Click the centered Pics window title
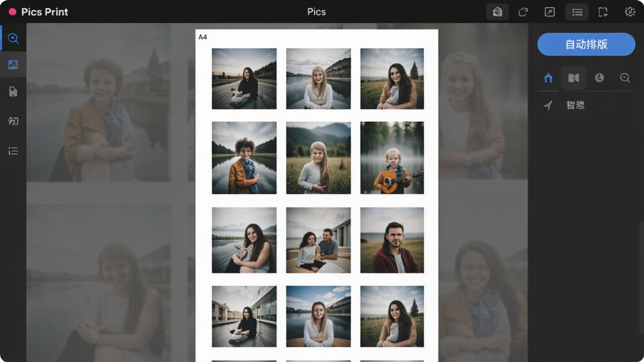644x362 pixels. (316, 12)
